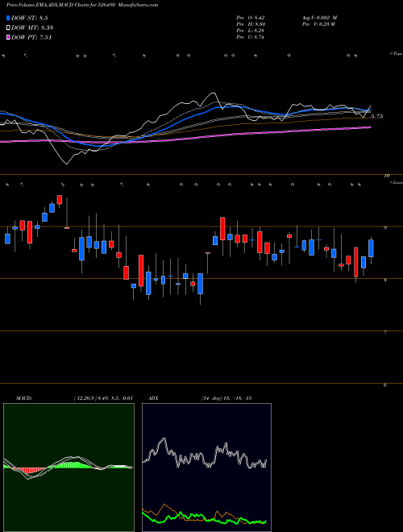The width and height of the screenshot is (403, 532).
Task: Click the 'ADX' panel heading
Action: point(153,398)
